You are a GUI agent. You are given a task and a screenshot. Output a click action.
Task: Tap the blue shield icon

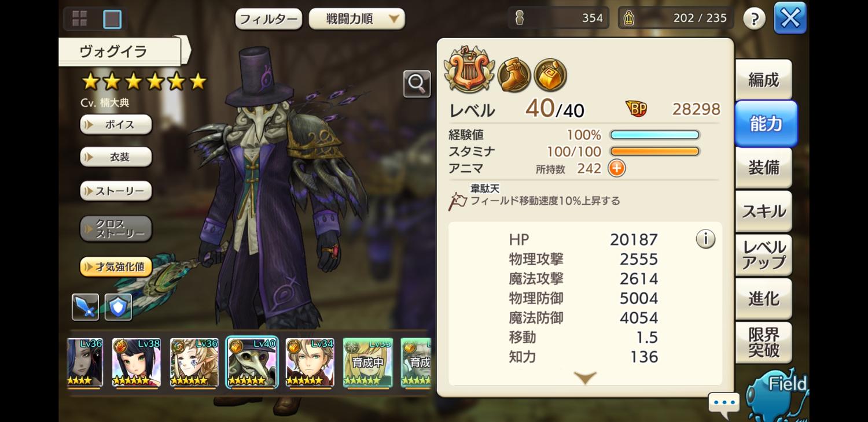click(118, 307)
